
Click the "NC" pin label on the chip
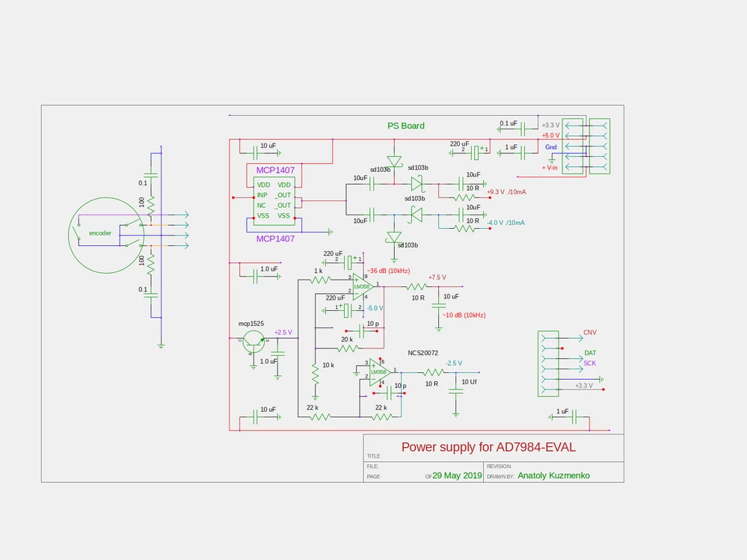point(261,206)
